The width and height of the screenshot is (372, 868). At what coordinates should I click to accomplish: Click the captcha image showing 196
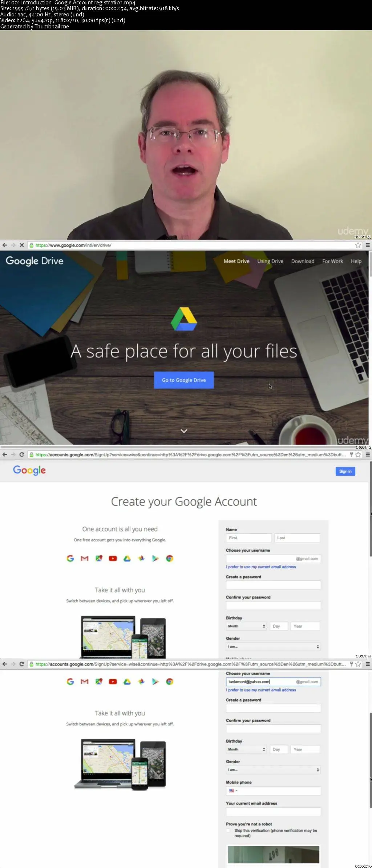[273, 854]
